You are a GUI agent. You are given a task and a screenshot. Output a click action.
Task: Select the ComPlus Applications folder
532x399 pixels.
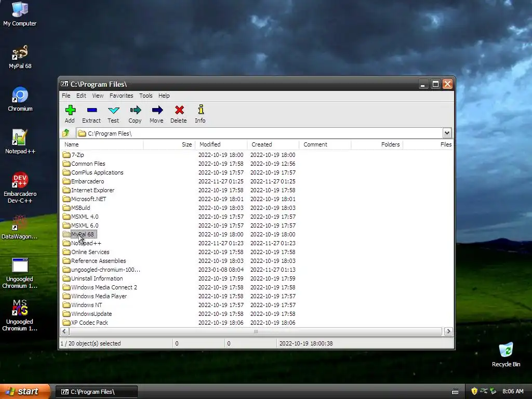(x=97, y=172)
